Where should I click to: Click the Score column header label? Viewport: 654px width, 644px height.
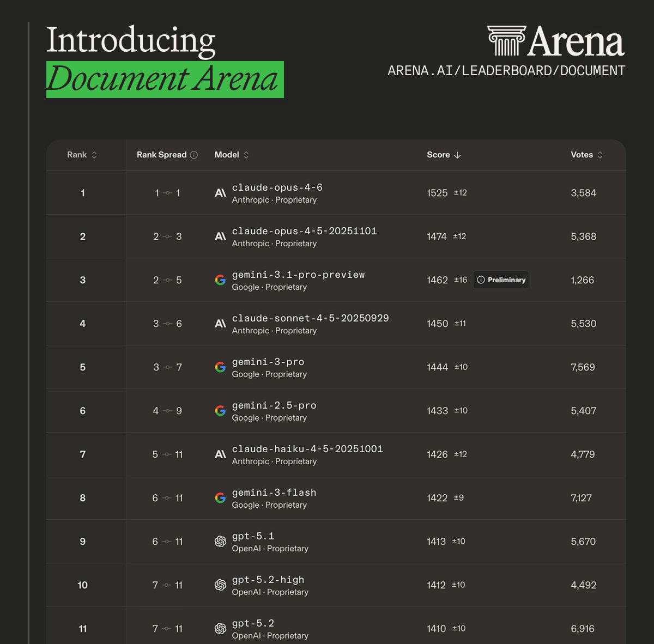tap(438, 155)
